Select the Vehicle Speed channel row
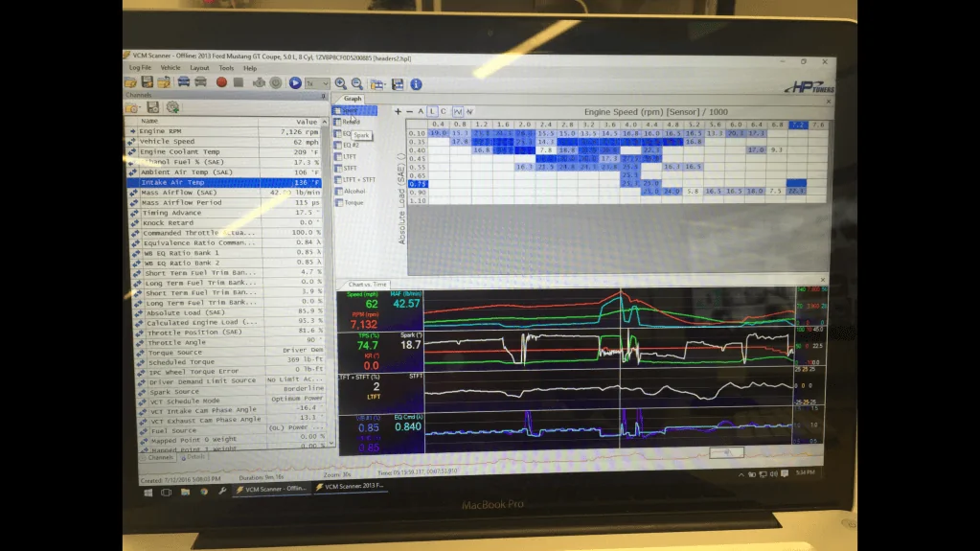 click(225, 142)
